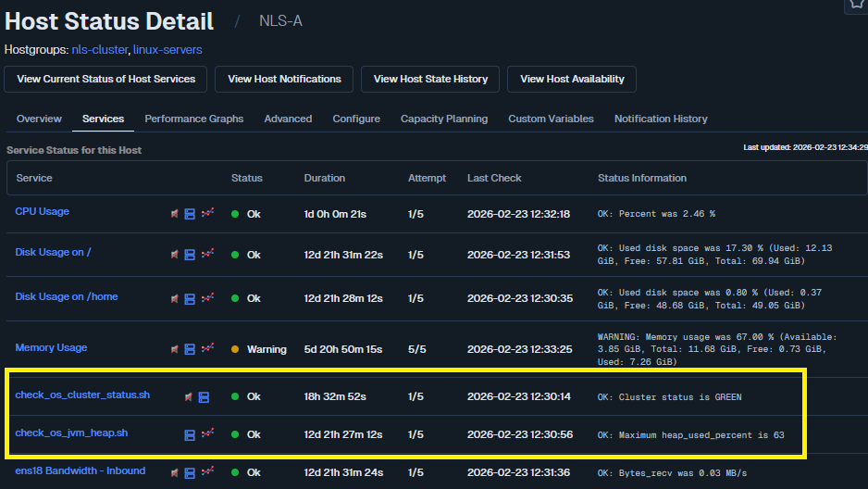The image size is (868, 489).
Task: Click muted notifications icon for Memory Usage
Action: [174, 349]
